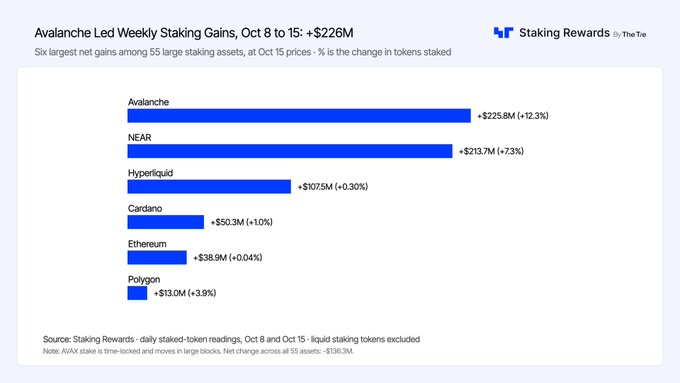Click the Hyperliquid label
This screenshot has height=383, width=680.
[x=150, y=173]
